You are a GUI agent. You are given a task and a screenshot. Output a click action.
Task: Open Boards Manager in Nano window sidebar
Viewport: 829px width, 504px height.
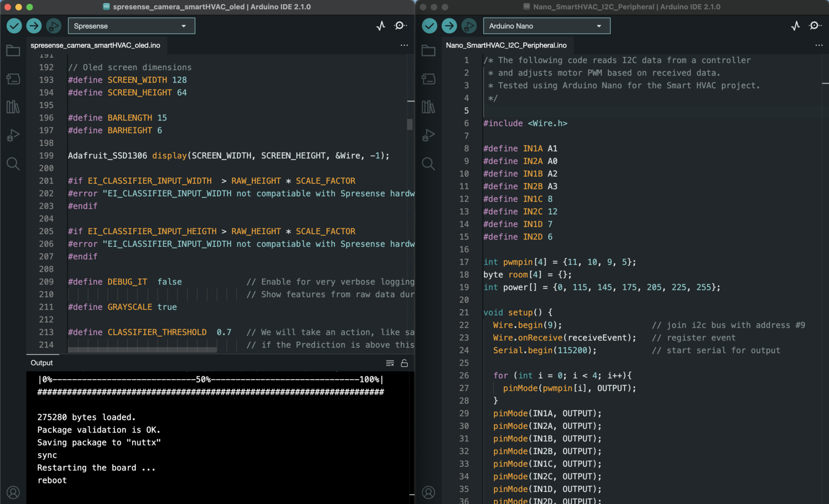(x=428, y=79)
